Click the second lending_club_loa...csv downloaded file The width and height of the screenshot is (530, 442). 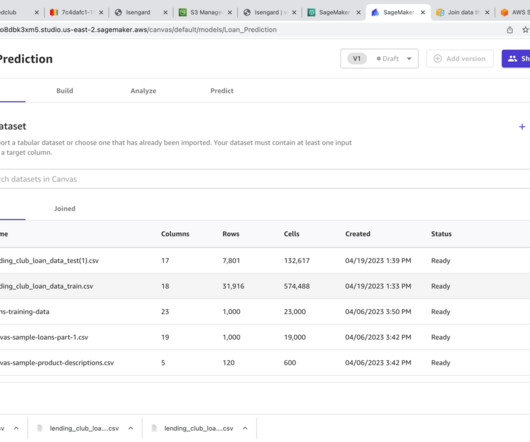(199, 428)
